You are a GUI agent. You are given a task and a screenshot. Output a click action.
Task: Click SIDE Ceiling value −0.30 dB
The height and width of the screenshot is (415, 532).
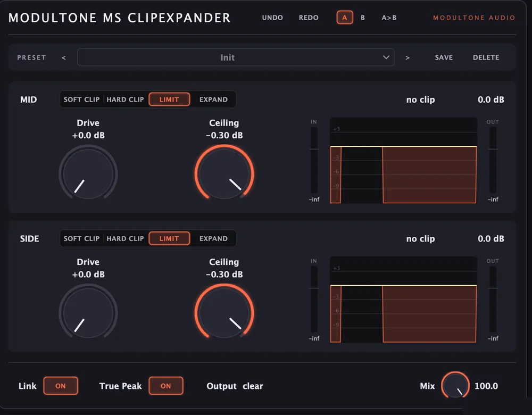(224, 275)
